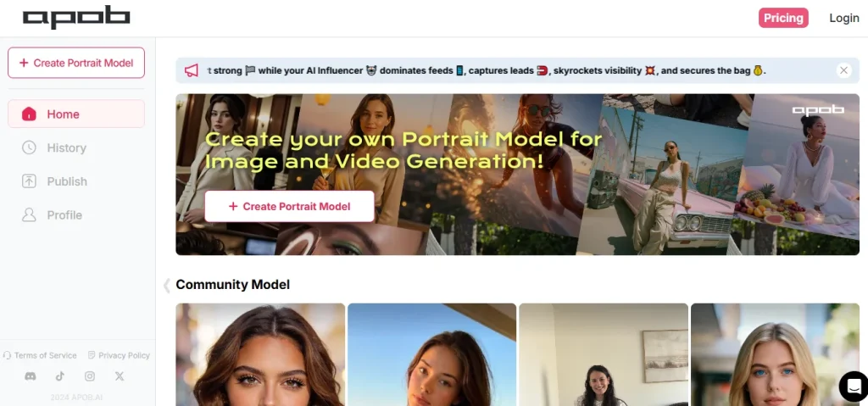The height and width of the screenshot is (406, 868).
Task: Collapse sidebar with the left chevron
Action: tap(166, 286)
